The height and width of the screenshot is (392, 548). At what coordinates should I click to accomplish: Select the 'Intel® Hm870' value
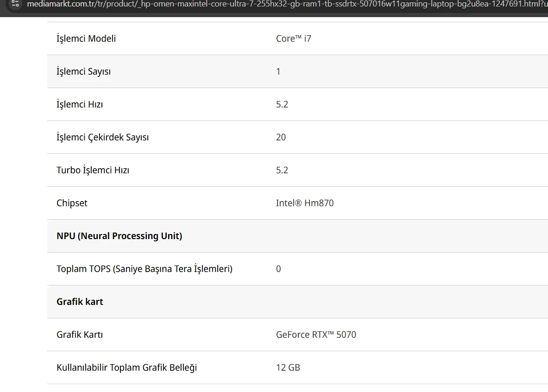pos(305,203)
